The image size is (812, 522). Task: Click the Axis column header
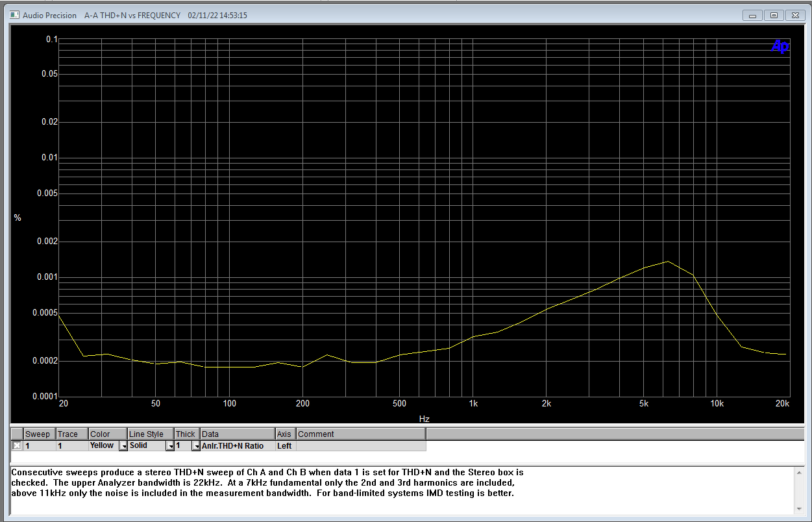coord(286,434)
